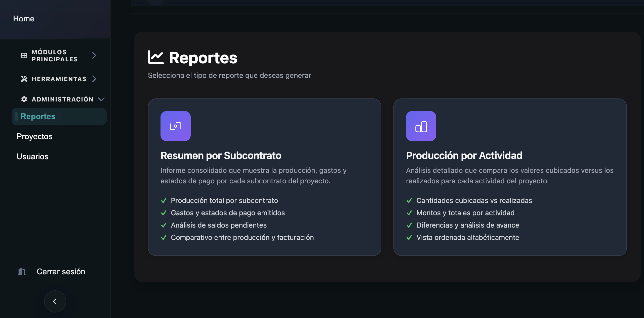Open the Resumen por Subcontrato purple card icon

(176, 126)
